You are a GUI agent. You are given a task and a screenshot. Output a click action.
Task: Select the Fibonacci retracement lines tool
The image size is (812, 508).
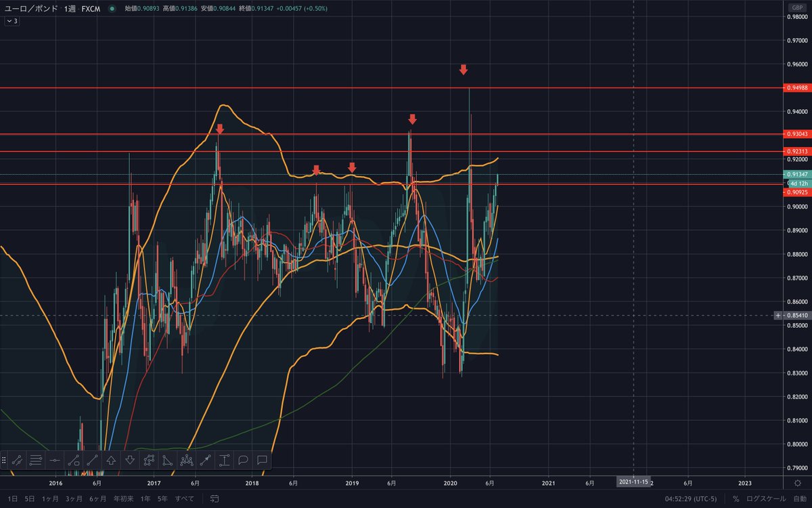click(36, 461)
